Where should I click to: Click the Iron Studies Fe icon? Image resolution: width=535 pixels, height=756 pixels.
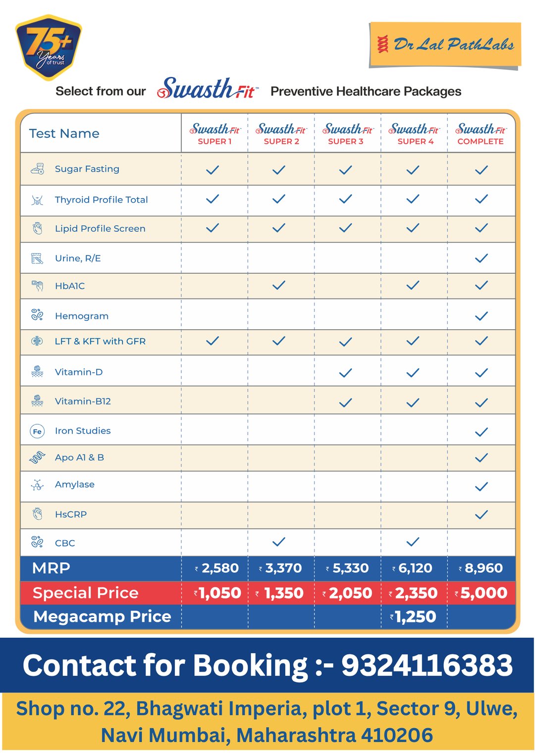[x=37, y=431]
